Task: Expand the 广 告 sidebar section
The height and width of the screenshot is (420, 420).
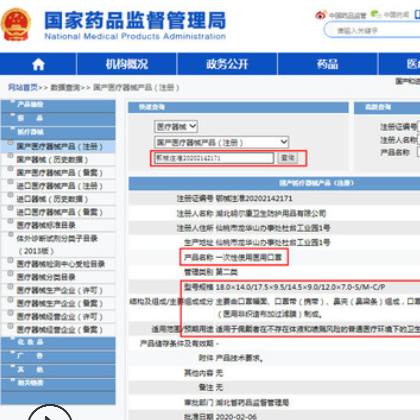Action: 58,356
